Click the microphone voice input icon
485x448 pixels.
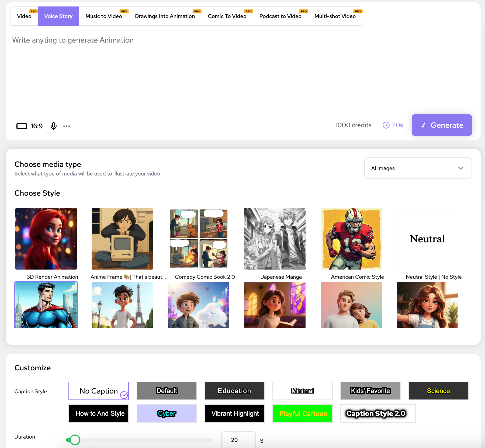tap(54, 126)
